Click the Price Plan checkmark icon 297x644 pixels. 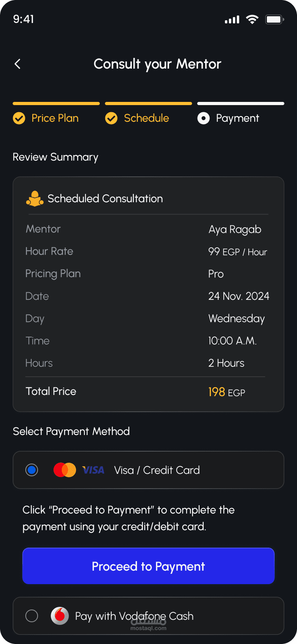(19, 118)
